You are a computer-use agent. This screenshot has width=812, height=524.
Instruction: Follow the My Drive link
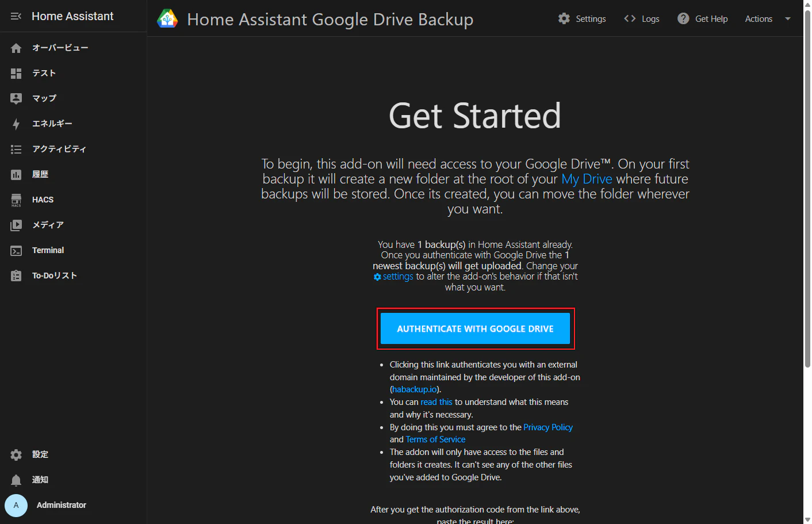point(587,179)
